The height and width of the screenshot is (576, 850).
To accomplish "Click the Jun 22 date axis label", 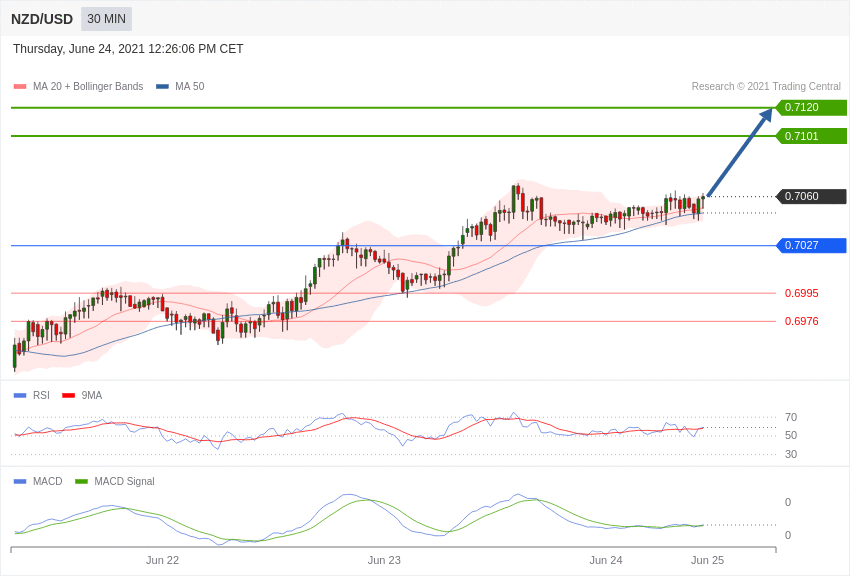I will click(x=162, y=560).
